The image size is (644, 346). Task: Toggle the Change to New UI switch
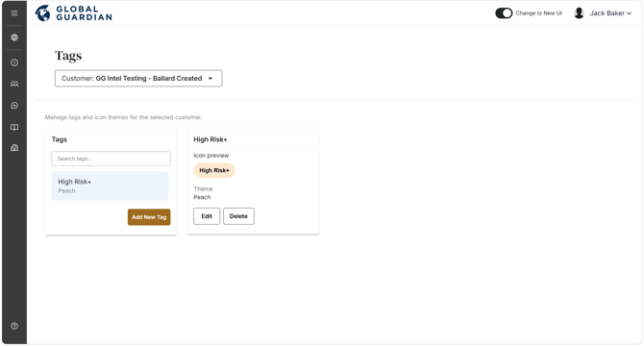pyautogui.click(x=504, y=13)
